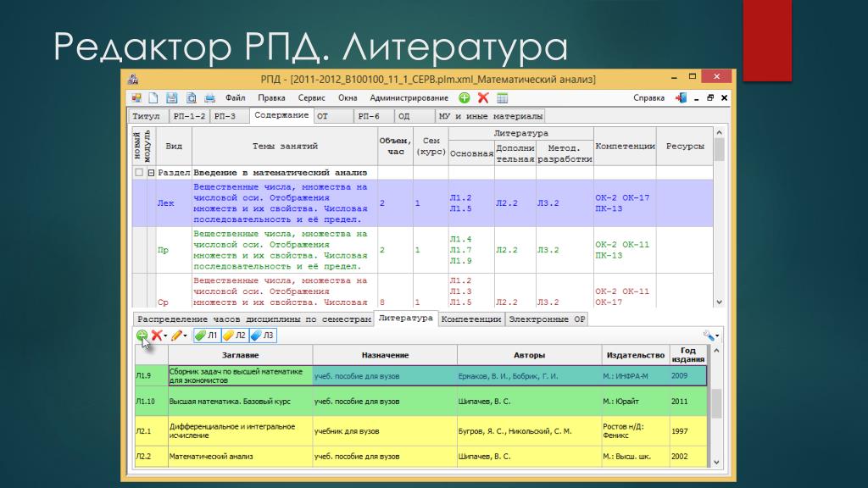Image resolution: width=868 pixels, height=488 pixels.
Task: Click green plus icon next to Администрирование
Action: point(465,98)
